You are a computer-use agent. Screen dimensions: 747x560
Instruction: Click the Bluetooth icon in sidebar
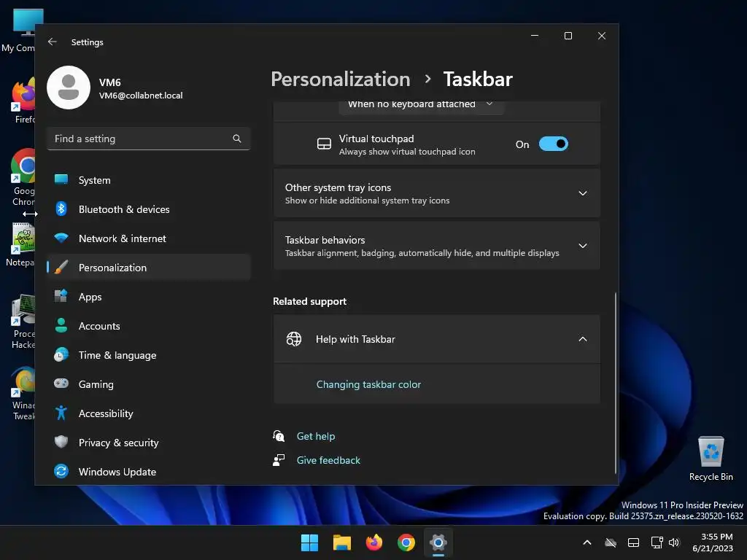pos(61,209)
